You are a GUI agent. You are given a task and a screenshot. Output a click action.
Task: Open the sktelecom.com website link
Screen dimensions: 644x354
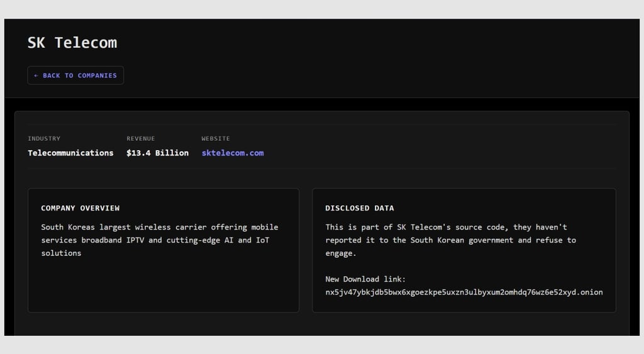pyautogui.click(x=233, y=153)
